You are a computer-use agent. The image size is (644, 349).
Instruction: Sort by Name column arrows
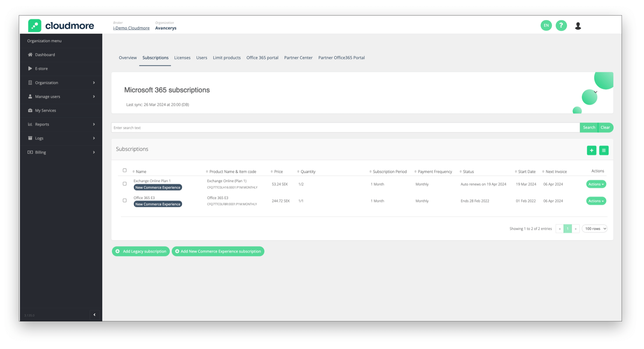[x=133, y=172]
